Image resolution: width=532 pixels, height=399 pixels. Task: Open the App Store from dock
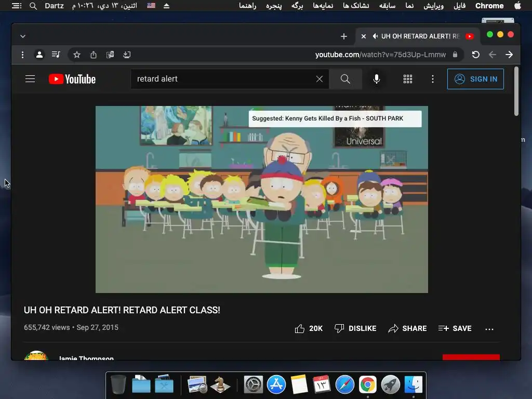pyautogui.click(x=276, y=384)
